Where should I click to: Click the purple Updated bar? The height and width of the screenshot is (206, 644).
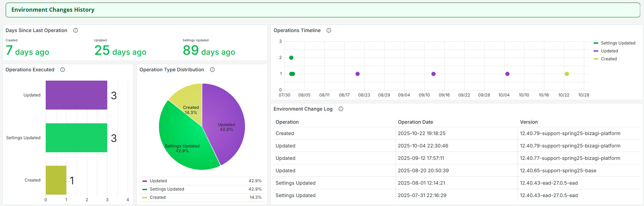tap(76, 95)
